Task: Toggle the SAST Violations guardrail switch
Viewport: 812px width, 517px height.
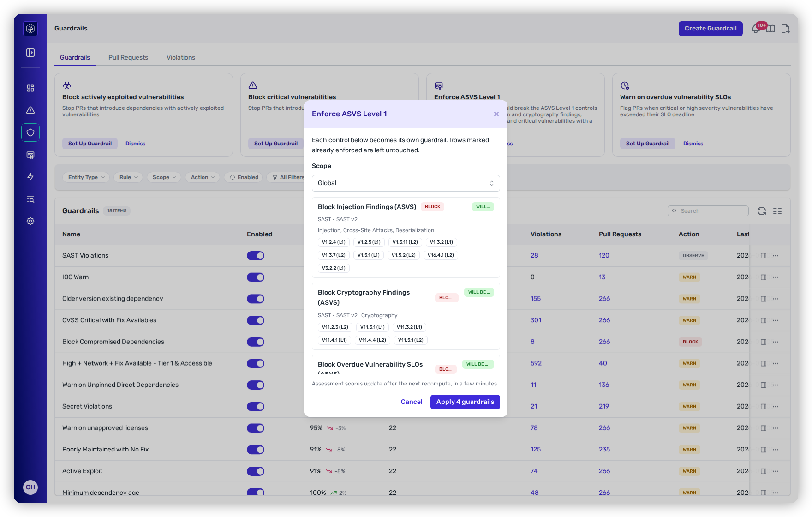Action: pos(256,256)
